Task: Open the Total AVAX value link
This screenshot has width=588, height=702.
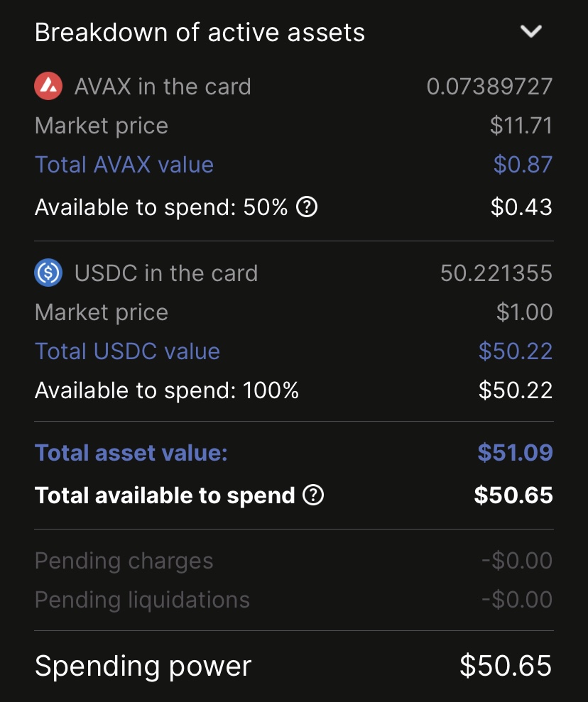Action: pos(124,165)
